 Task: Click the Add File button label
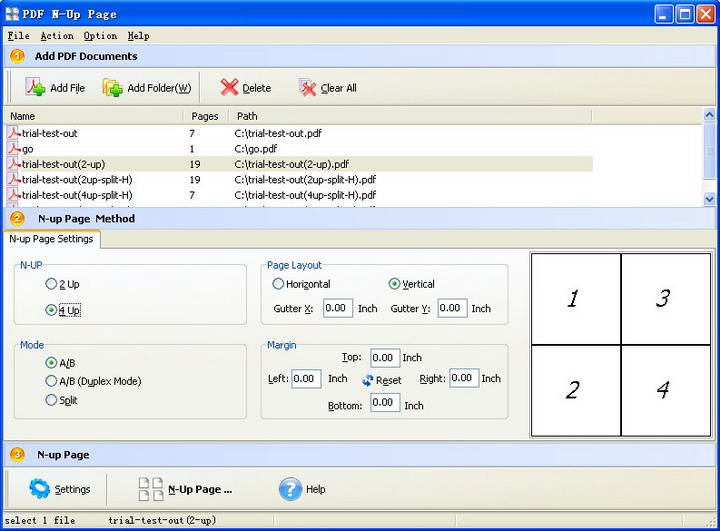click(68, 88)
